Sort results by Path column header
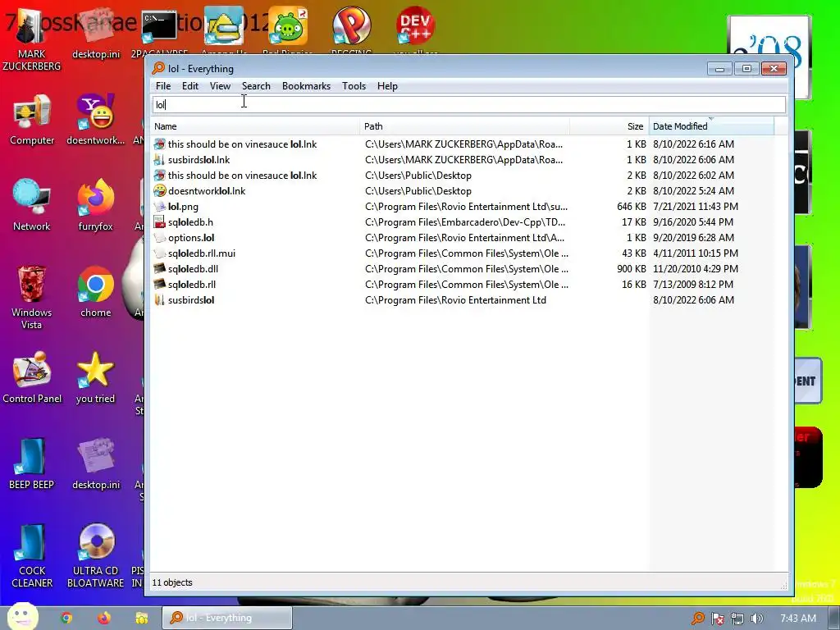This screenshot has height=630, width=840. [464, 126]
